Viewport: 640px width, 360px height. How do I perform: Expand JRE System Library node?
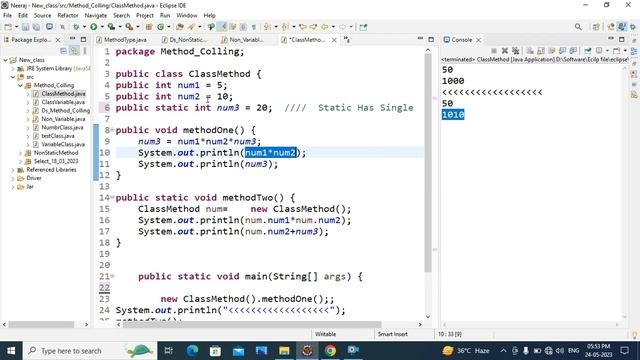13,69
